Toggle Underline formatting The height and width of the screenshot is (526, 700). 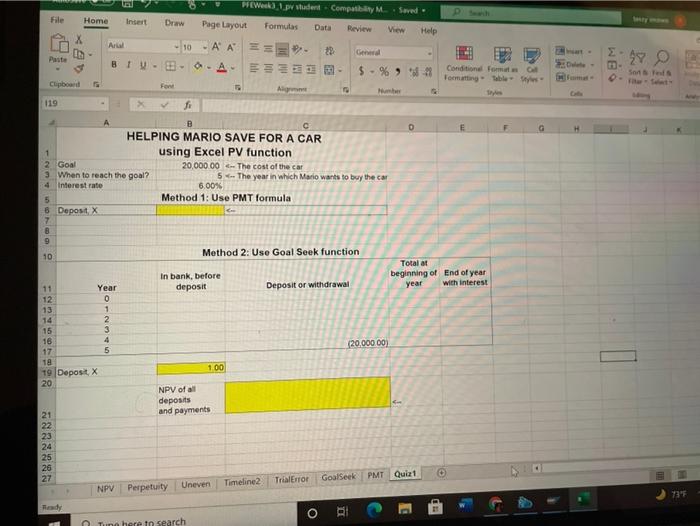tap(143, 65)
